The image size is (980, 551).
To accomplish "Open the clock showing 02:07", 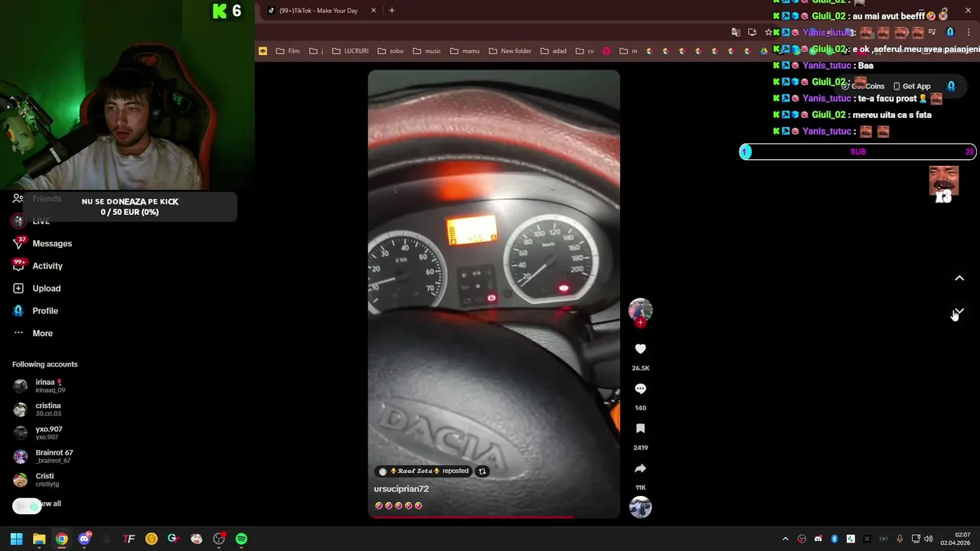I will coord(955,539).
